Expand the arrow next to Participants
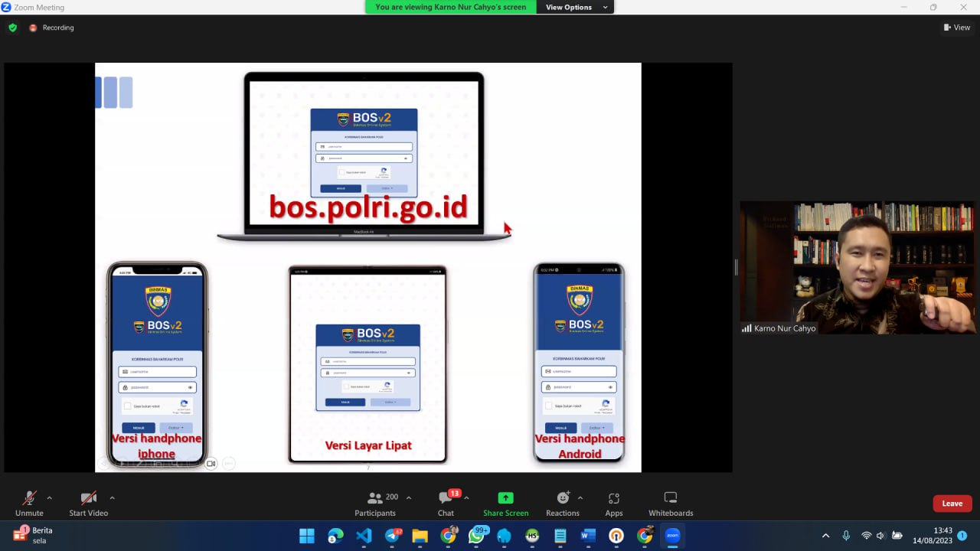This screenshot has height=551, width=980. click(x=409, y=497)
